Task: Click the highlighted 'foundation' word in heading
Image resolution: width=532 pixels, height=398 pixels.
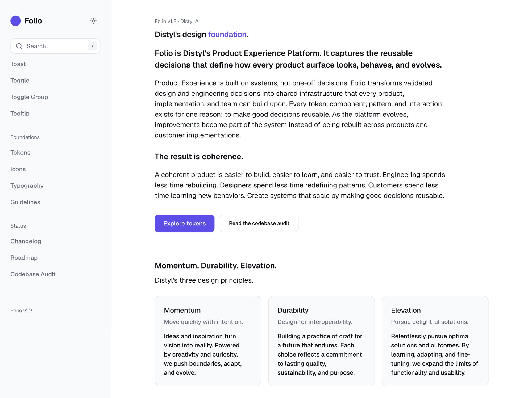Action: [227, 35]
